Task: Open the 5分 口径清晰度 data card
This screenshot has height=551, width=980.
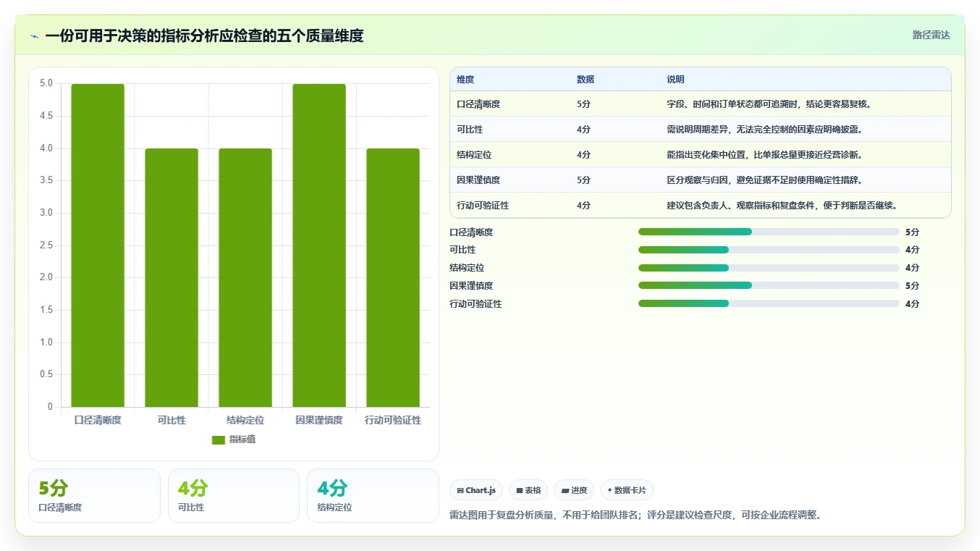Action: pos(94,495)
